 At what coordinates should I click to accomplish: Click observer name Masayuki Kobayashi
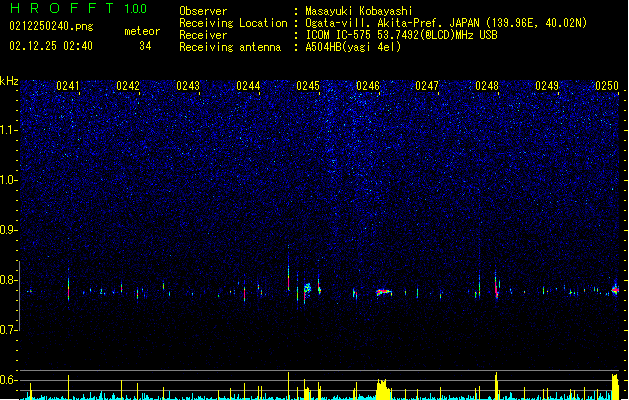[359, 11]
